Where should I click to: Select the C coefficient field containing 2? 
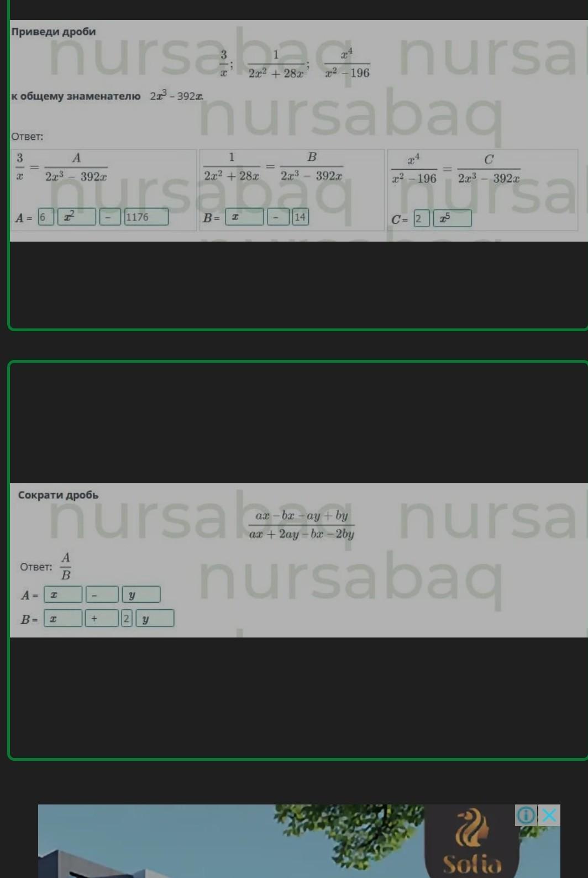[x=422, y=218]
